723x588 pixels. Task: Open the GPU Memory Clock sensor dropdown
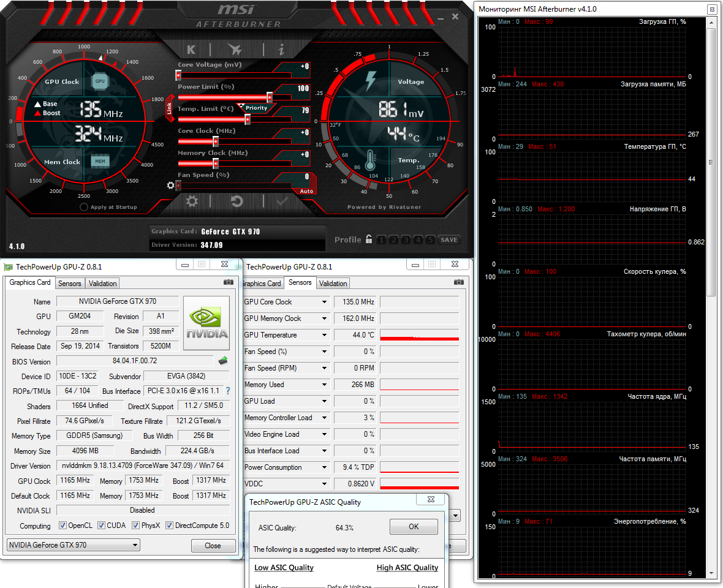coord(324,318)
